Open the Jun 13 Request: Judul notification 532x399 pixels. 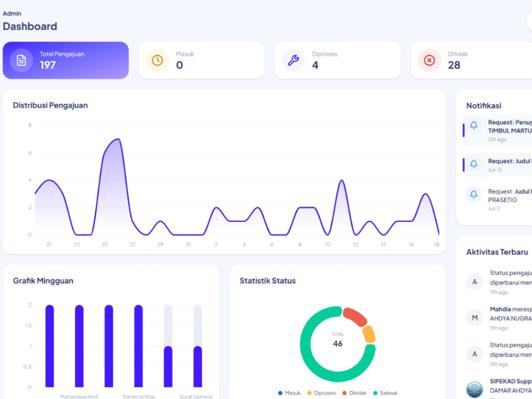pyautogui.click(x=497, y=165)
